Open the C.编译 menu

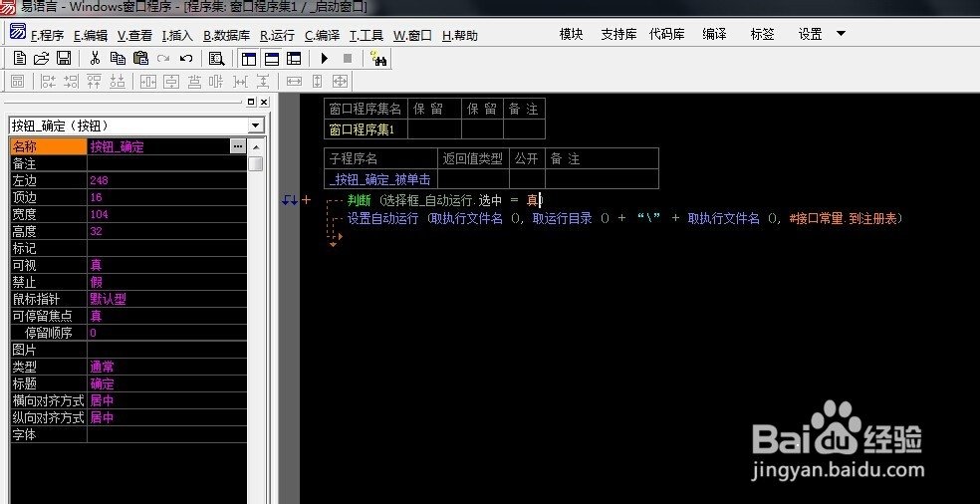[322, 36]
